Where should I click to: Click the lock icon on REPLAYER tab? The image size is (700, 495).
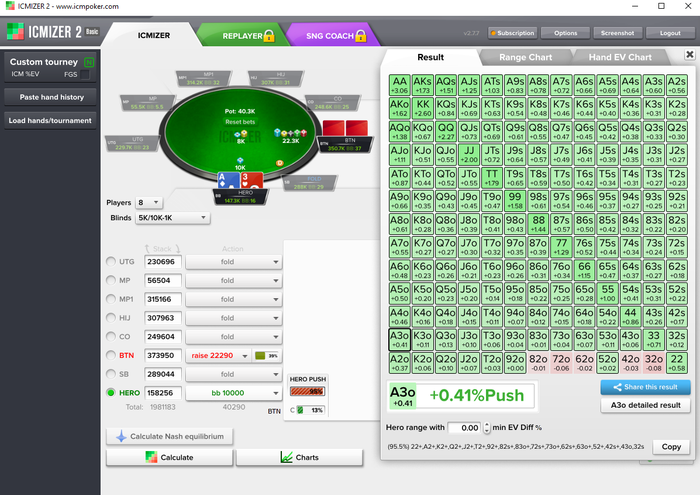click(269, 36)
